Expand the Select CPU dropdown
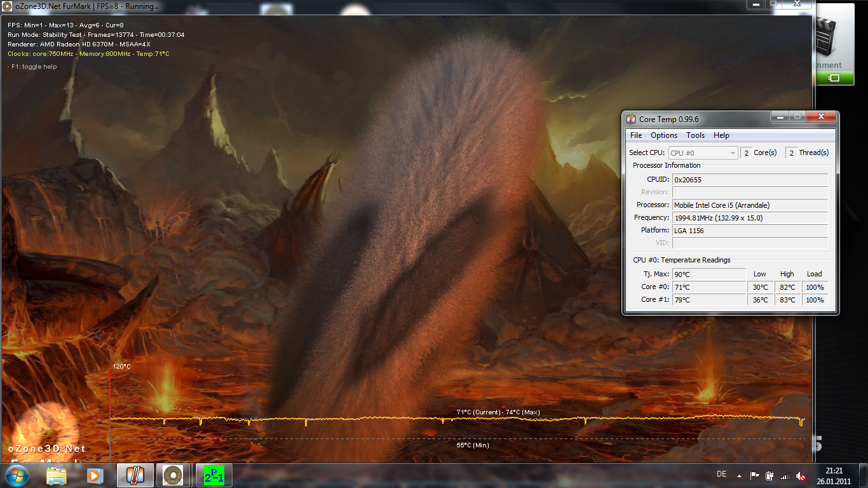 [703, 152]
